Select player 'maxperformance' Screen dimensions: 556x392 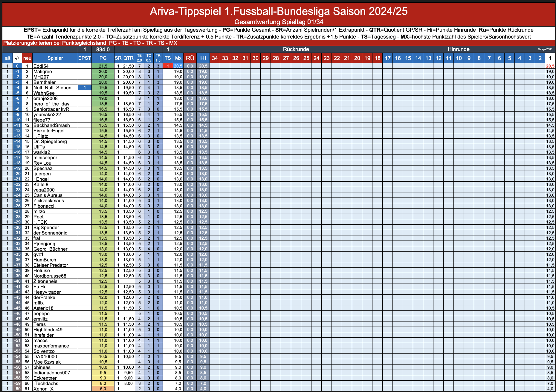pos(51,346)
